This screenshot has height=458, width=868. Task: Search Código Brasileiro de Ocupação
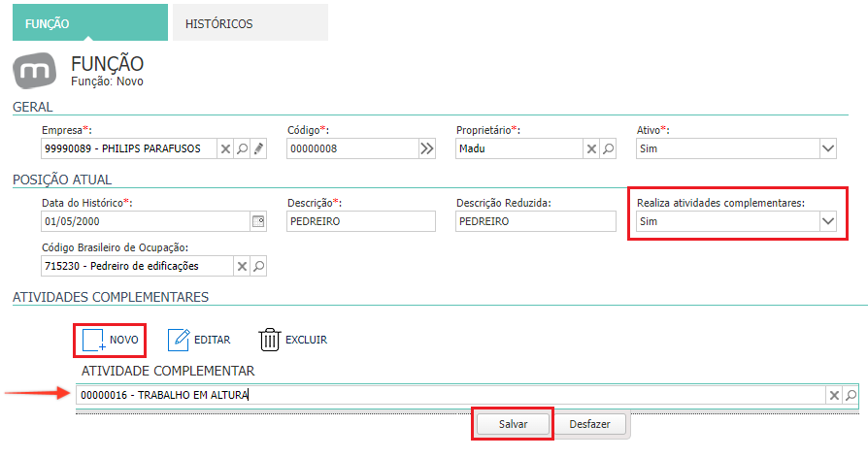click(258, 266)
